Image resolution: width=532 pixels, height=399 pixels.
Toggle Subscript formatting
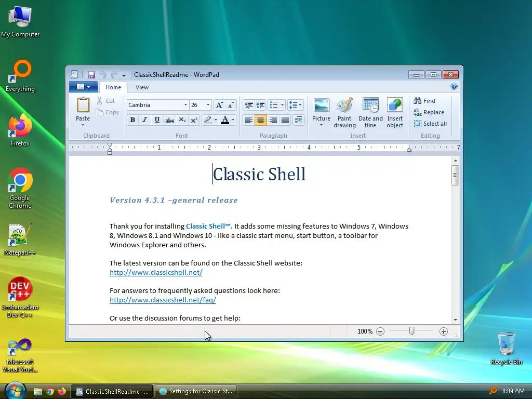coord(182,120)
